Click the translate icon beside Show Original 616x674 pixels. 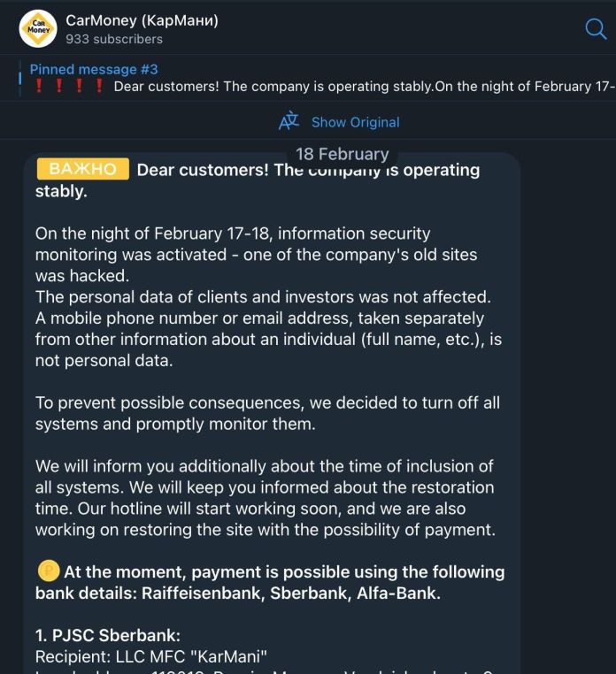click(x=289, y=122)
